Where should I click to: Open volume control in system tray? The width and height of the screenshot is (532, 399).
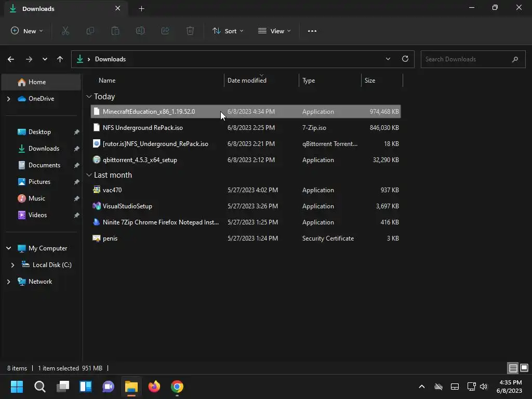tap(484, 387)
